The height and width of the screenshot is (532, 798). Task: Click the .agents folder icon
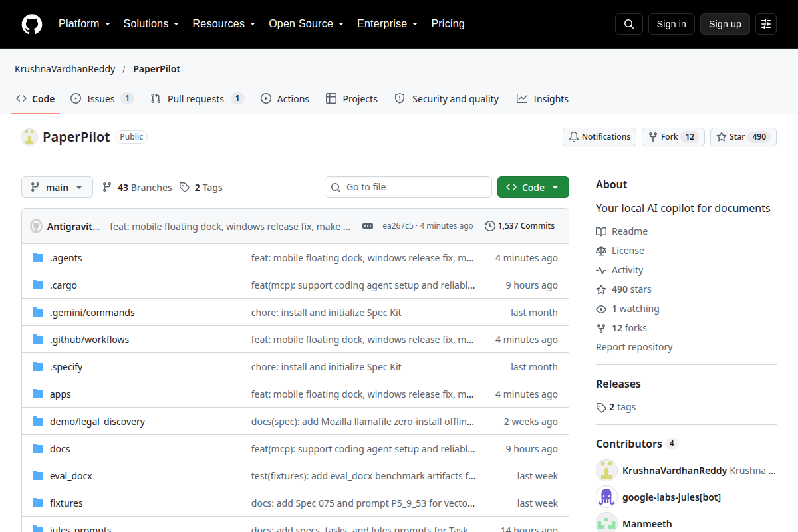pyautogui.click(x=38, y=258)
